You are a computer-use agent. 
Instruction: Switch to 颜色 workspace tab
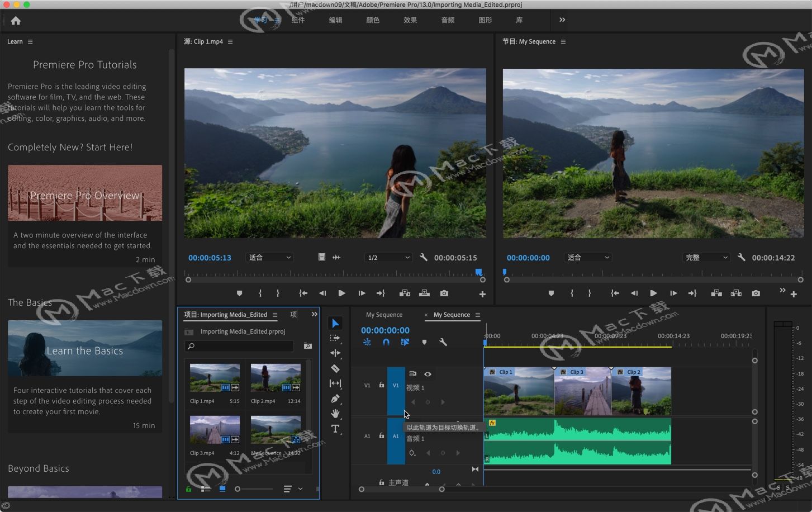point(373,20)
